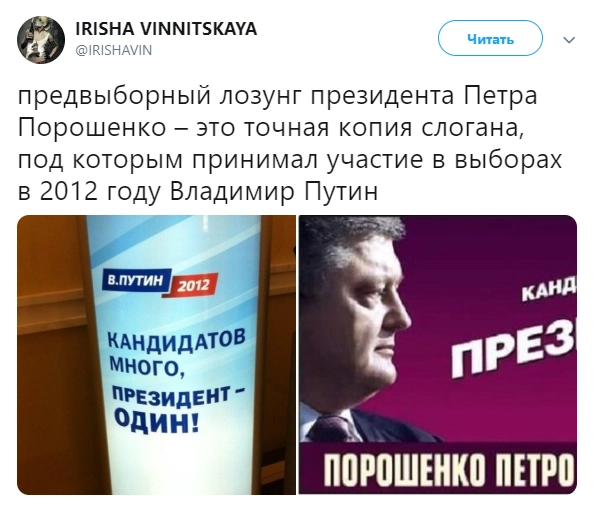Click the words Владимир Путин in tweet
The width and height of the screenshot is (596, 510).
coord(274,191)
